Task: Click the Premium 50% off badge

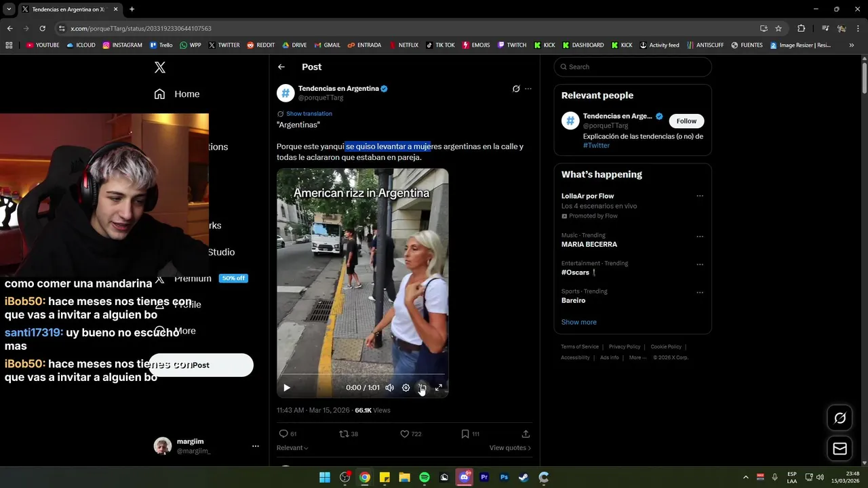Action: click(233, 279)
